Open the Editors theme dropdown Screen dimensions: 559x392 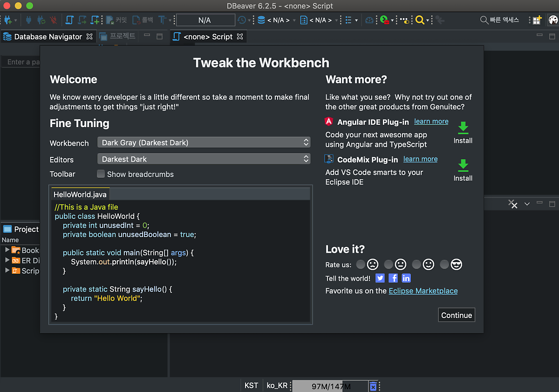pyautogui.click(x=204, y=159)
